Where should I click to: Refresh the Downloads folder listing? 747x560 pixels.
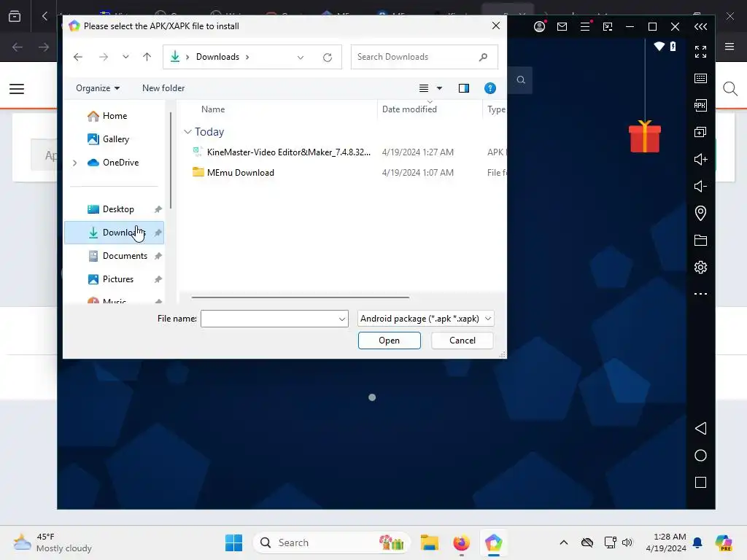coord(328,58)
